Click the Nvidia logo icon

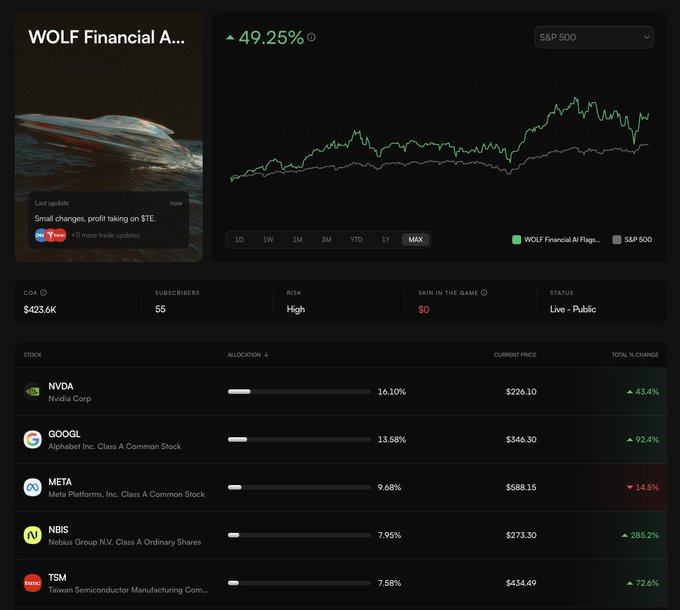coord(33,391)
